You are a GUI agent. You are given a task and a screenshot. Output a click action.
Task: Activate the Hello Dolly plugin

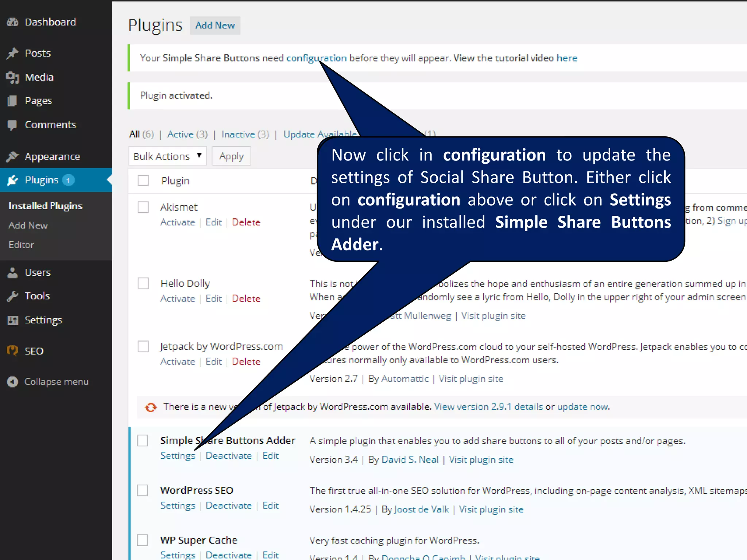178,299
